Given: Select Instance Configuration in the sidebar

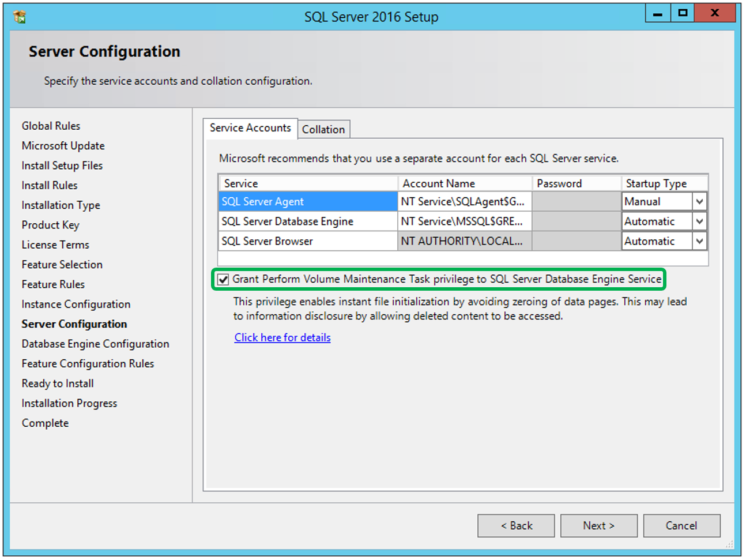Looking at the screenshot, I should 76,304.
